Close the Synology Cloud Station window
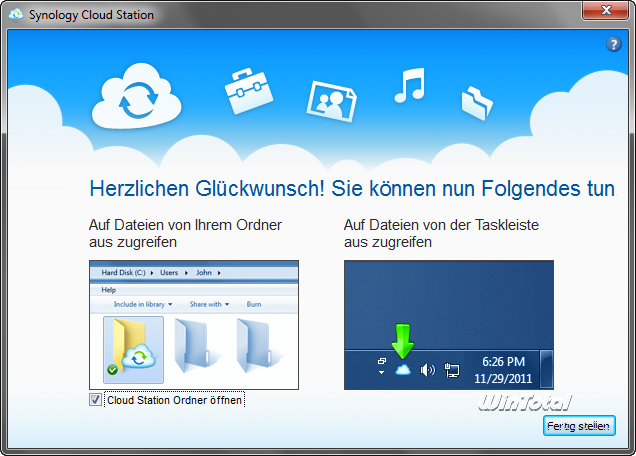 pos(606,10)
